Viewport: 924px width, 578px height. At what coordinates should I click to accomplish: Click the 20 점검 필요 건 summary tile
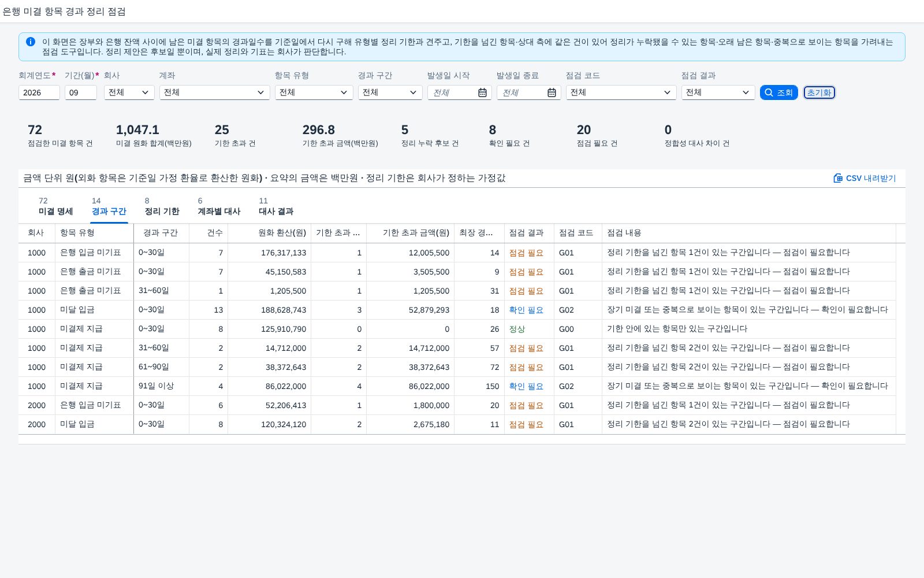[x=597, y=136]
